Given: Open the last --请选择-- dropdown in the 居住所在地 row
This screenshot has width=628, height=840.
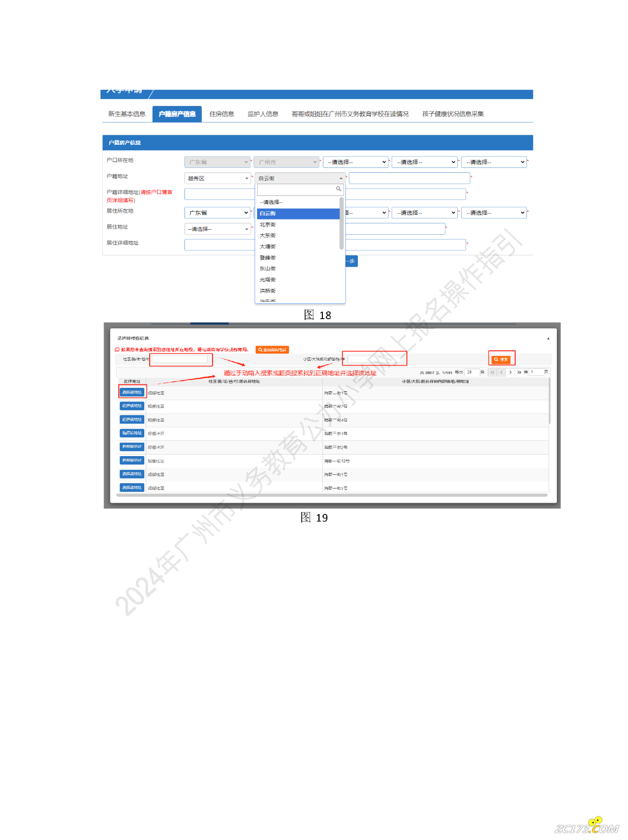Looking at the screenshot, I should pyautogui.click(x=494, y=213).
